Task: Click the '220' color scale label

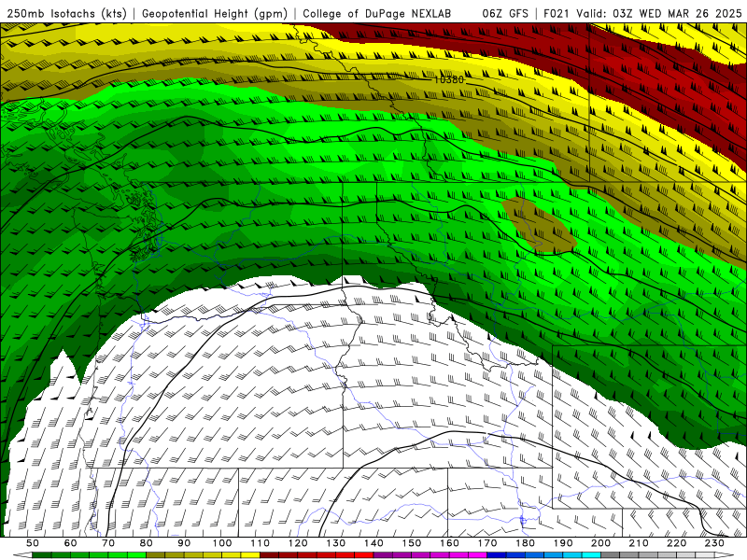Action: click(x=677, y=543)
